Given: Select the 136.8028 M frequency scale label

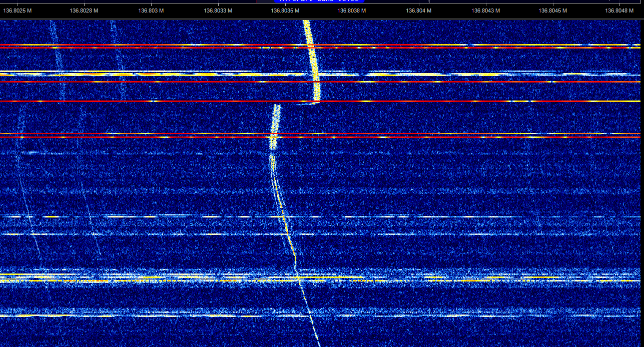Looking at the screenshot, I should 84,10.
